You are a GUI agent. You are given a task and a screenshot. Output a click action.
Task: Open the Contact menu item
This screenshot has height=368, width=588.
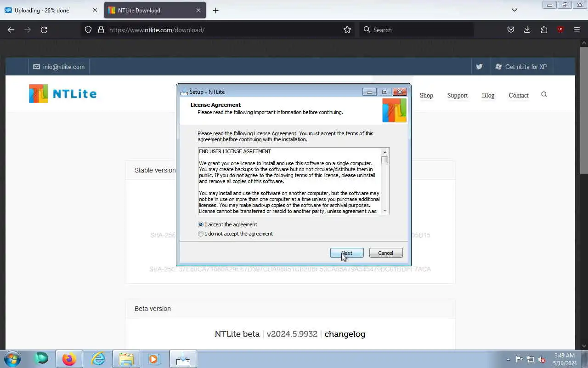(x=519, y=95)
